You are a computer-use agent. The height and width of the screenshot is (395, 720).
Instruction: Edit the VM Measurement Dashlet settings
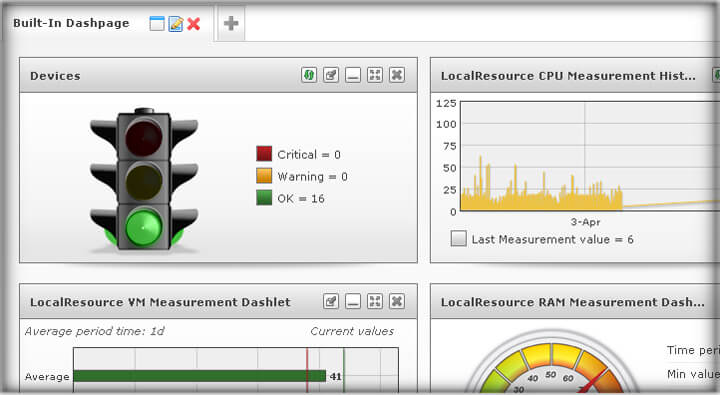click(x=331, y=301)
